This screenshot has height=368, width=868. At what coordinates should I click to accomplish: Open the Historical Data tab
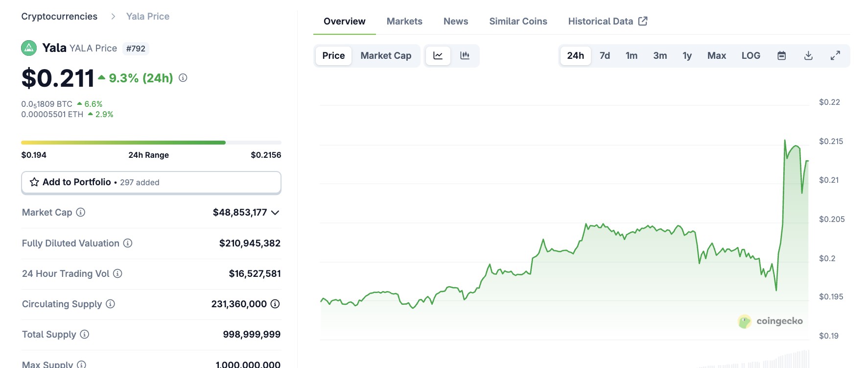coord(608,22)
